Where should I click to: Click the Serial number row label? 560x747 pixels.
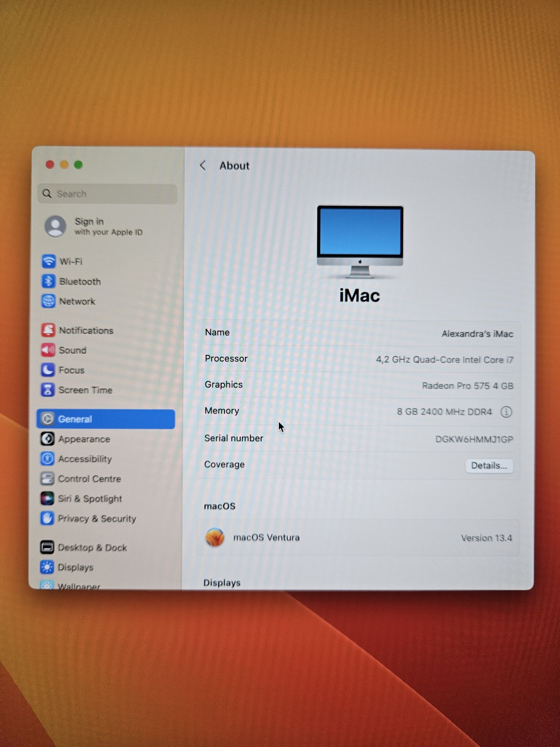pyautogui.click(x=234, y=438)
